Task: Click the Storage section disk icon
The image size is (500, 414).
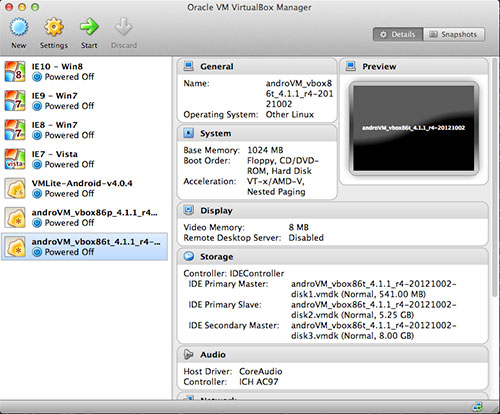Action: click(x=189, y=256)
